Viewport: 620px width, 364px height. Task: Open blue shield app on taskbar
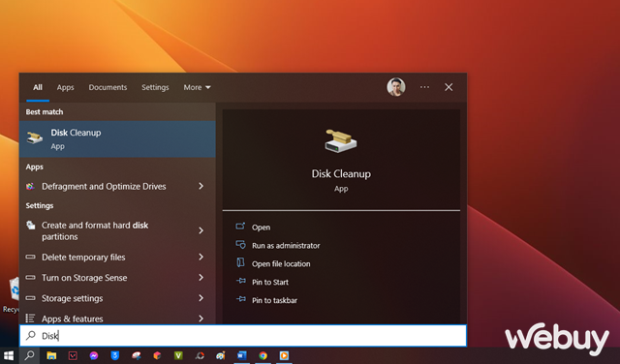coord(115,355)
